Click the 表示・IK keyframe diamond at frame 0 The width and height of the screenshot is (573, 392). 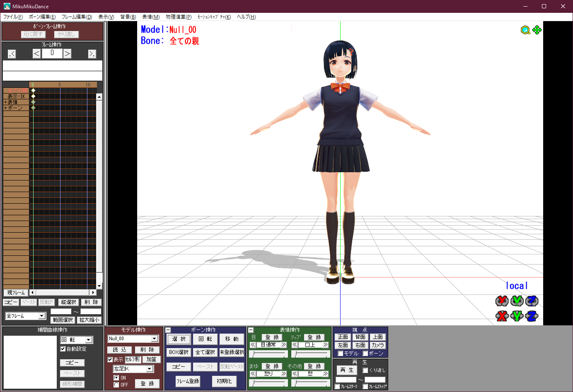[33, 96]
